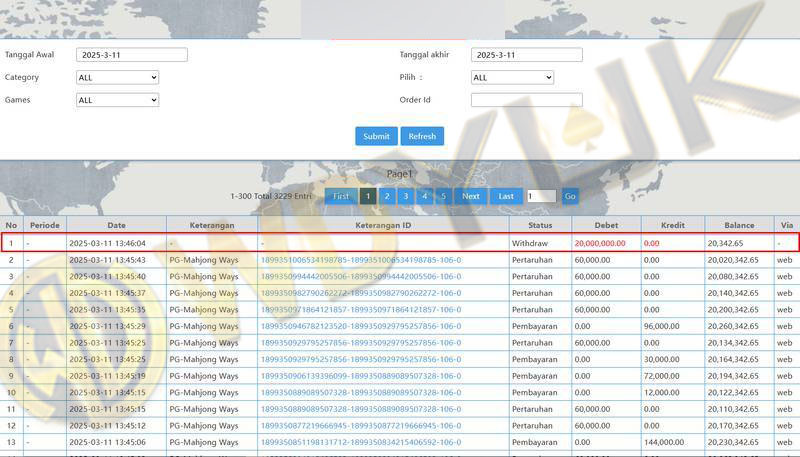
Task: Select the kredit value 144,000.00
Action: 664,442
